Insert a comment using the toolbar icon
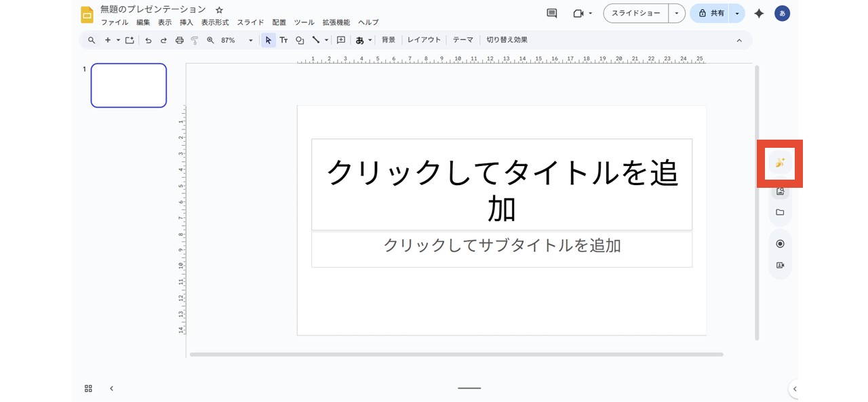 (340, 40)
